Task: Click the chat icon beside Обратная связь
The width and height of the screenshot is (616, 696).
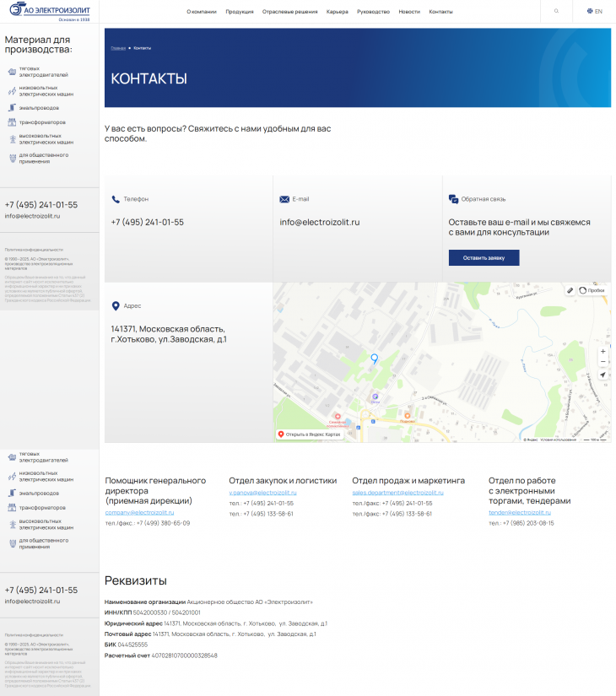Action: [453, 199]
